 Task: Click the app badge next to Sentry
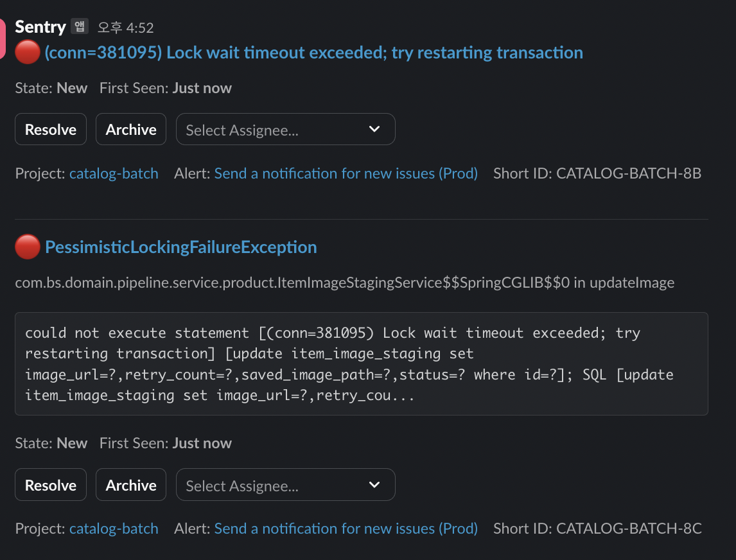(x=80, y=26)
